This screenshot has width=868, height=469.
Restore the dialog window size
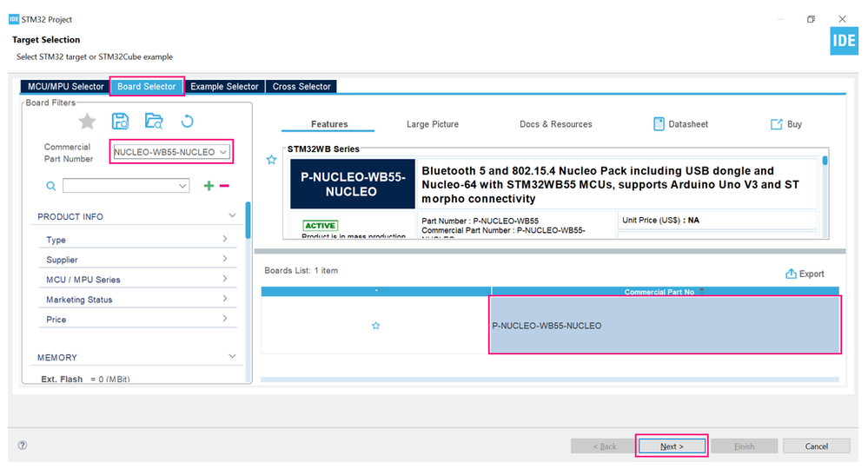click(811, 19)
